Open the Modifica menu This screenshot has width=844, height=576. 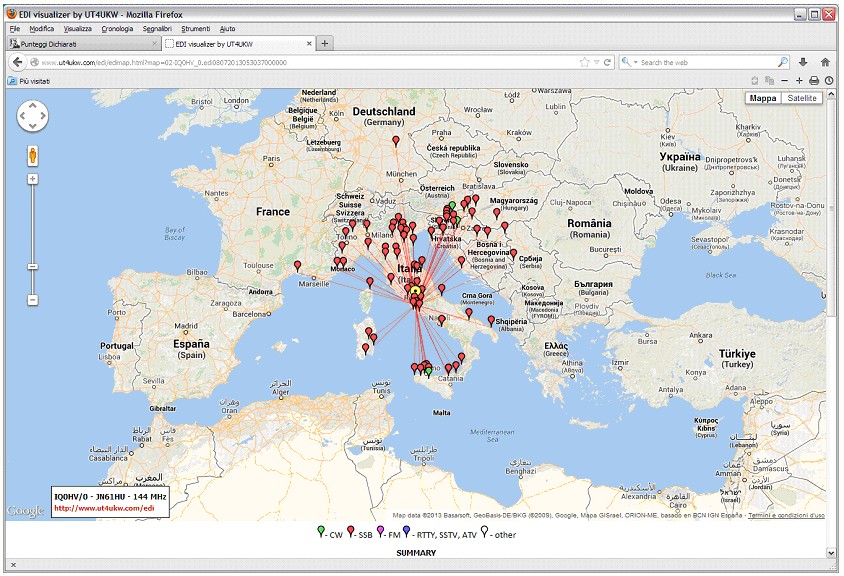pyautogui.click(x=41, y=29)
